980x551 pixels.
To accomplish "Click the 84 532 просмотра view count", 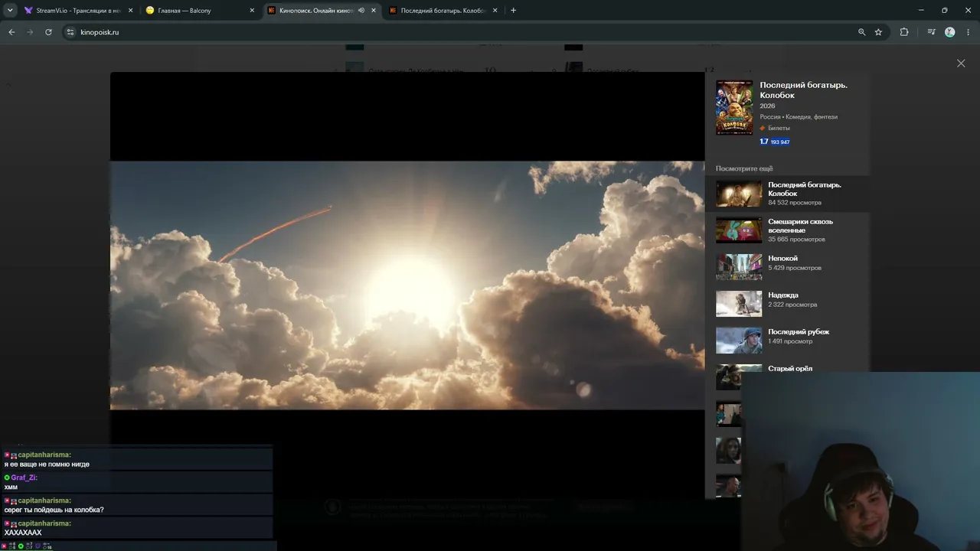I will pos(795,203).
